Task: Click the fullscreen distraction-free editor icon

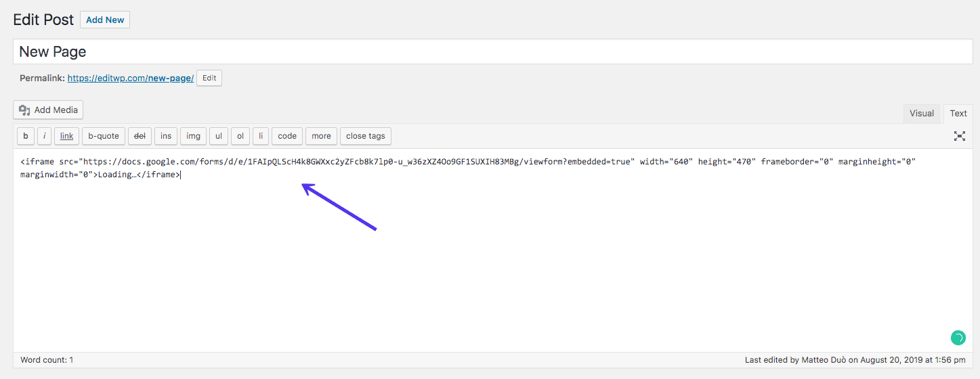Action: [x=959, y=136]
